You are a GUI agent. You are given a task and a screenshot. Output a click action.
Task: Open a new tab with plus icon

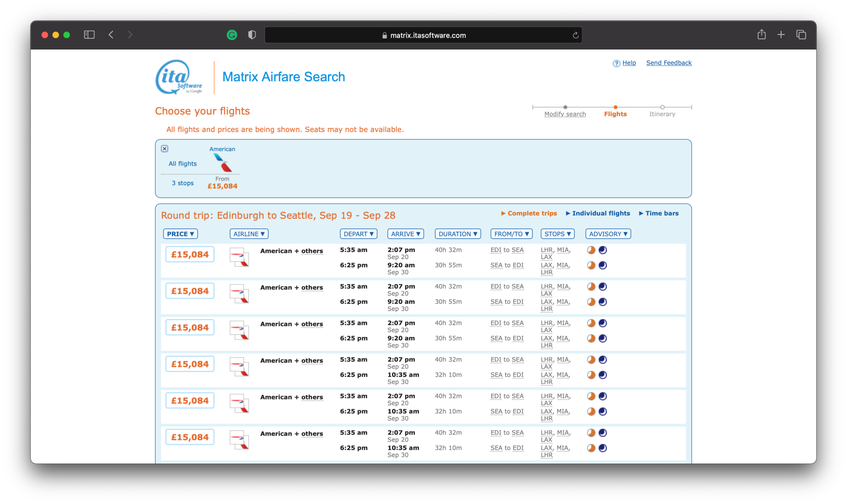781,35
